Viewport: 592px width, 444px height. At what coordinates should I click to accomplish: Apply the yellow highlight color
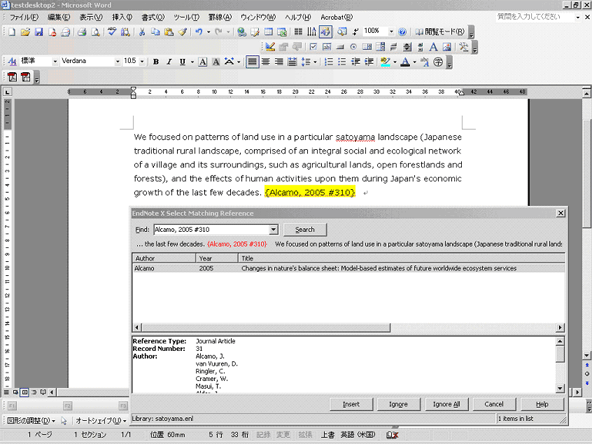tap(385, 62)
